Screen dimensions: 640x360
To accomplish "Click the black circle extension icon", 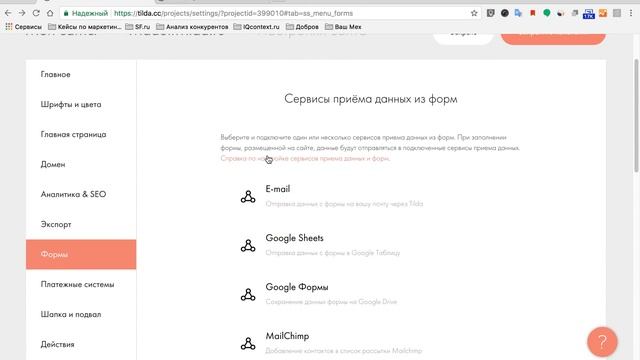I will tap(504, 13).
